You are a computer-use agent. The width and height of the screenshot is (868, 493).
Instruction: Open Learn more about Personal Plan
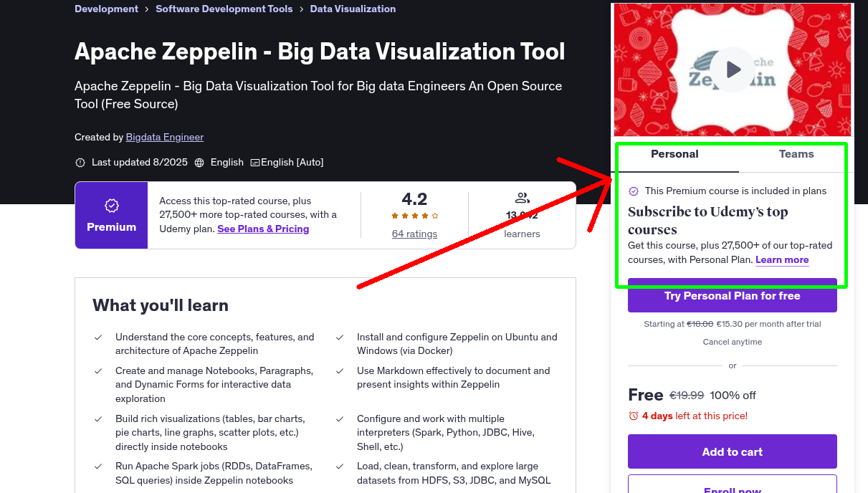pyautogui.click(x=782, y=259)
